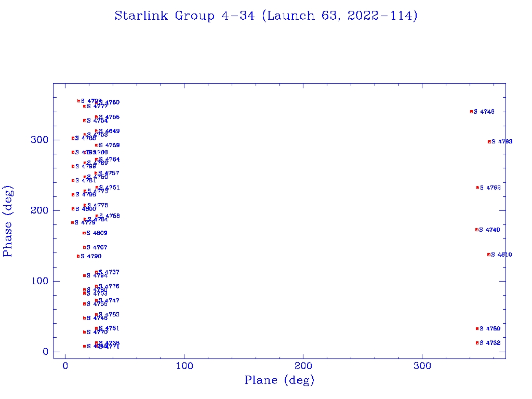Click satellite label S 4757
This screenshot has height=399, width=532.
(109, 173)
